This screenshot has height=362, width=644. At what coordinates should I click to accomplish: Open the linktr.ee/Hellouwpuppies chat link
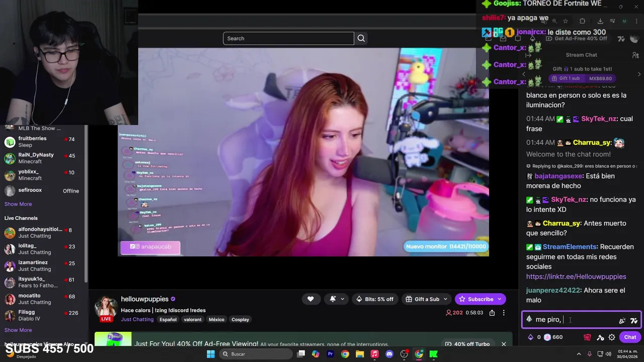576,277
